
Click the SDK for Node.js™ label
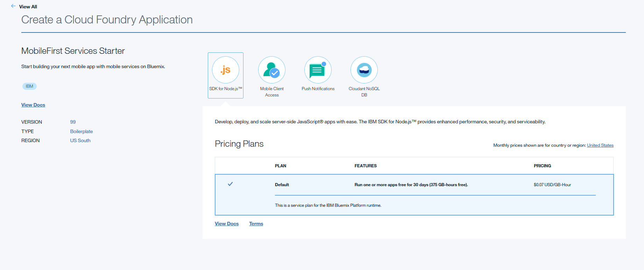[x=226, y=89]
